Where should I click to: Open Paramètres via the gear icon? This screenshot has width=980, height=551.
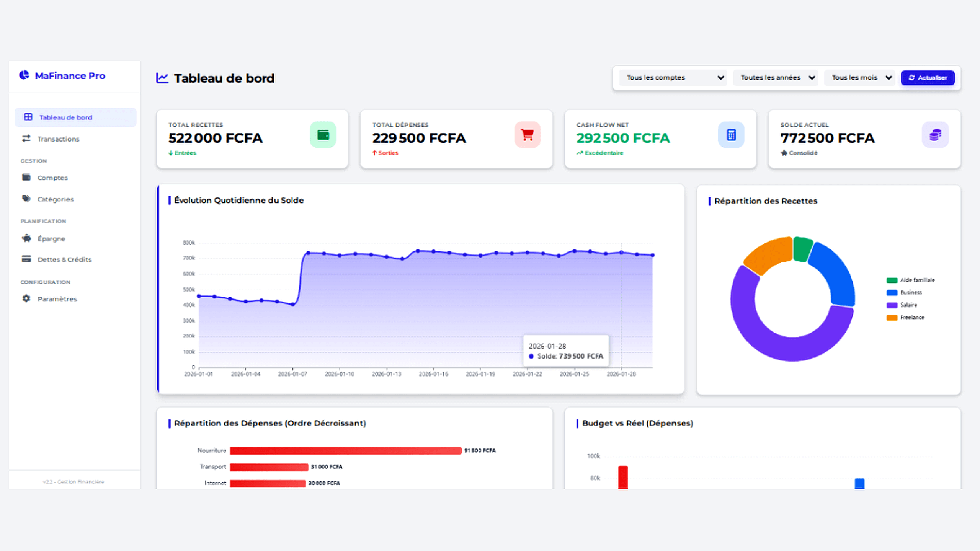26,298
